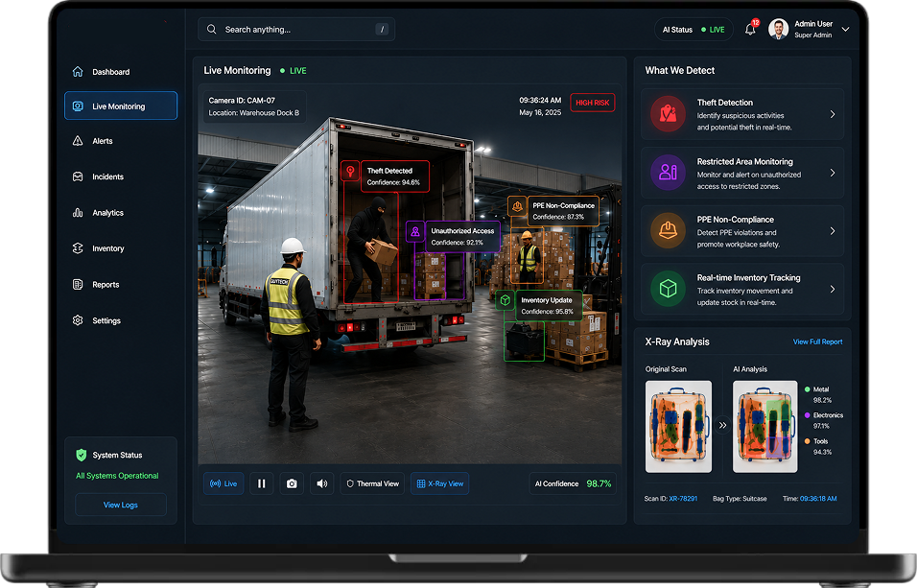Click the Settings gear icon
Screen dimensions: 917x588
78,320
